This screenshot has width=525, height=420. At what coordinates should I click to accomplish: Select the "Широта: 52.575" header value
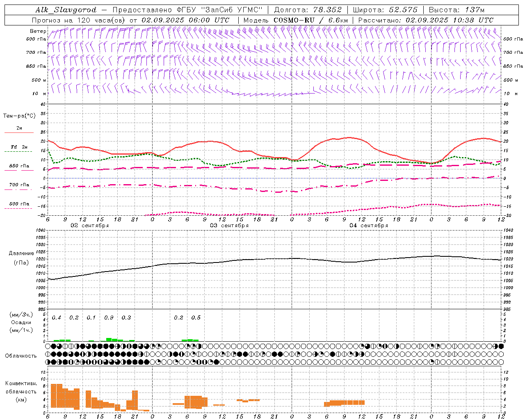(385, 10)
